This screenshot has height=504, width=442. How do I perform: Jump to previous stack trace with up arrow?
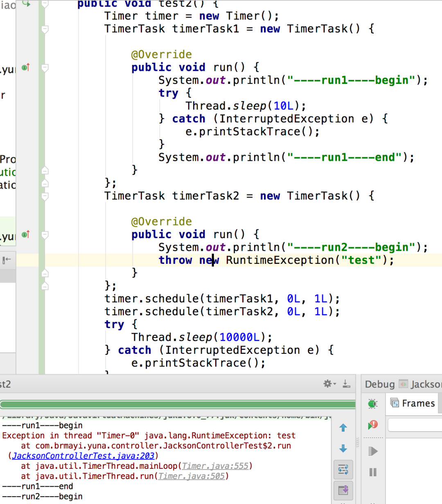[343, 428]
